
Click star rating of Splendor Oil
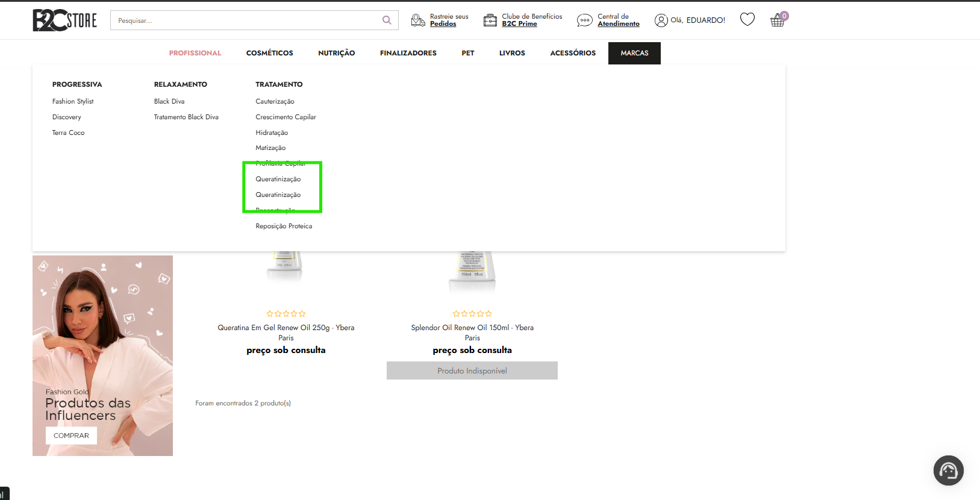[472, 314]
